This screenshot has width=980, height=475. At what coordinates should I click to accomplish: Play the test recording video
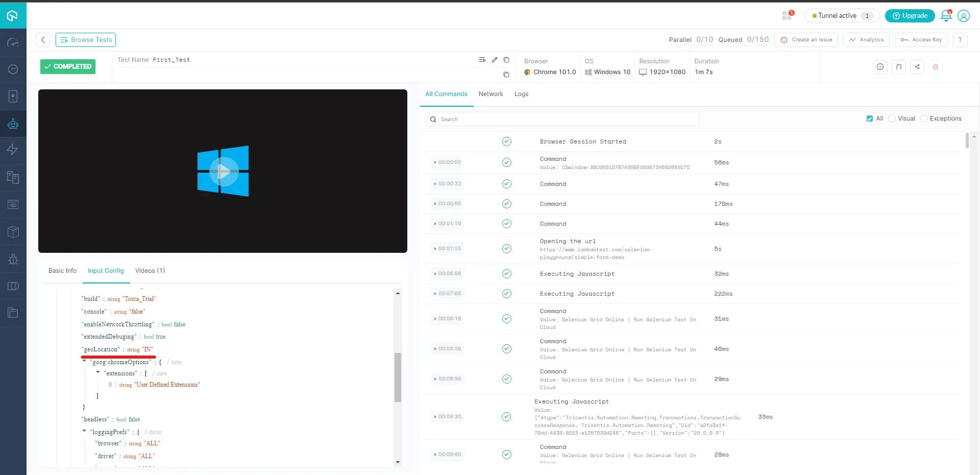[x=223, y=171]
